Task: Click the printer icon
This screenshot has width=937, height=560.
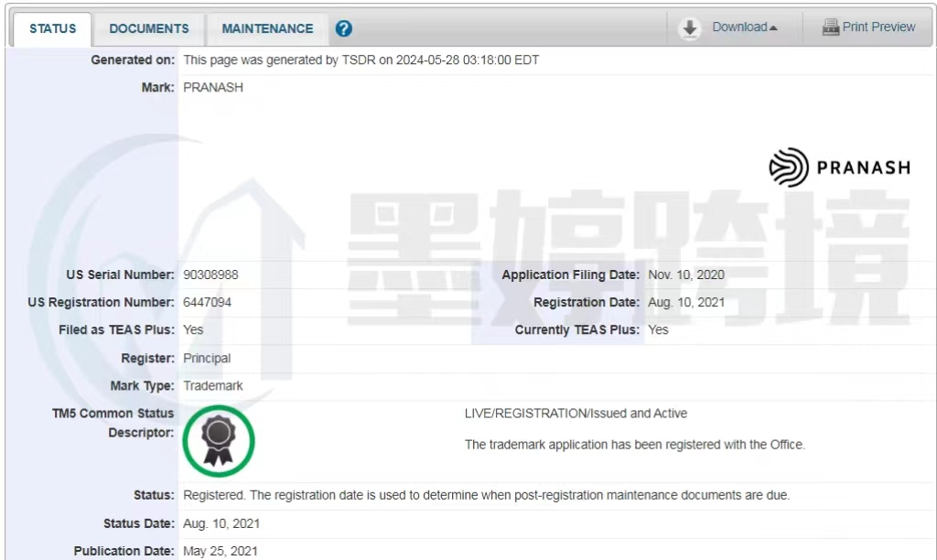Action: (x=831, y=27)
